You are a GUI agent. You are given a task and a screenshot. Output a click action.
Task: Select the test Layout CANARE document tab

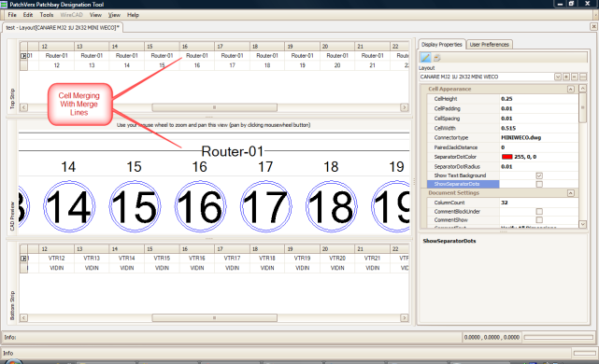click(x=63, y=27)
